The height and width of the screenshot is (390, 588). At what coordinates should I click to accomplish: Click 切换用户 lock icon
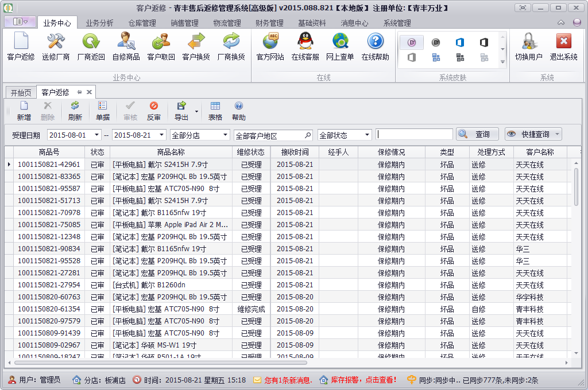click(x=528, y=47)
